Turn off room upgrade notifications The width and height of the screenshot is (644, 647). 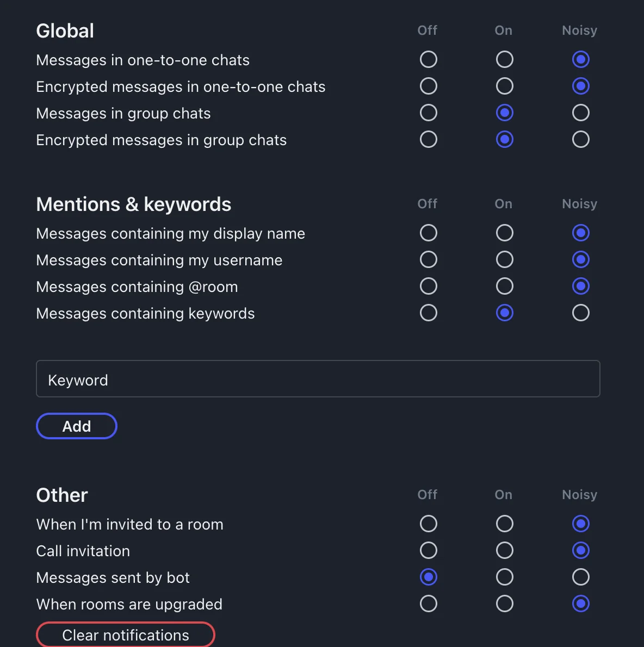[x=429, y=604]
